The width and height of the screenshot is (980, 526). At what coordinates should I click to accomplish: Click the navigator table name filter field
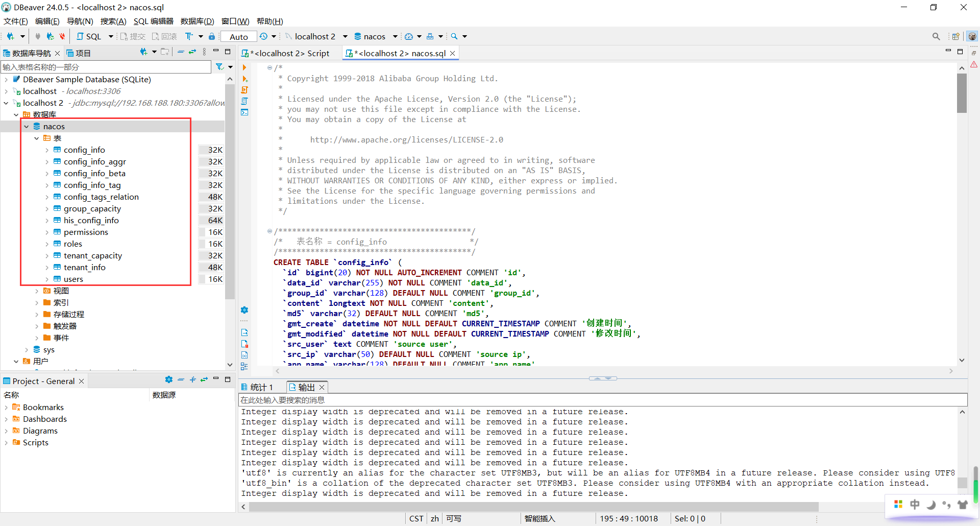106,67
